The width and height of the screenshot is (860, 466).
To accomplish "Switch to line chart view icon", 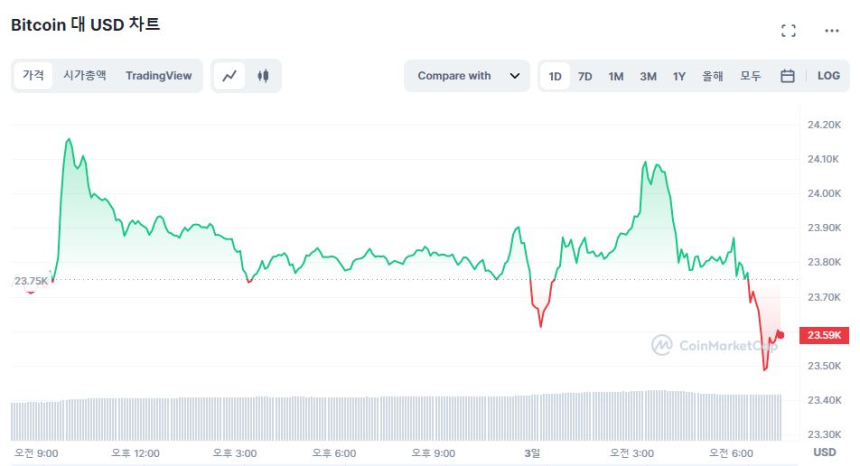I will pyautogui.click(x=230, y=76).
